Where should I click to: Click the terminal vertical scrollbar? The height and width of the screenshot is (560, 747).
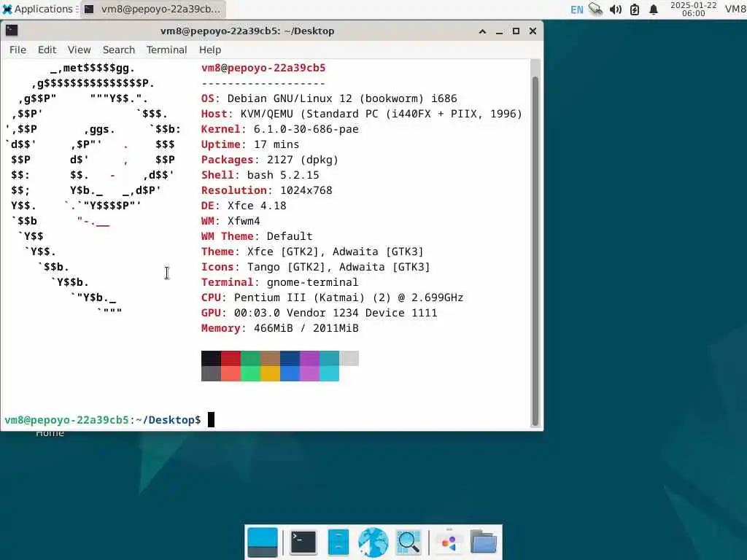535,251
